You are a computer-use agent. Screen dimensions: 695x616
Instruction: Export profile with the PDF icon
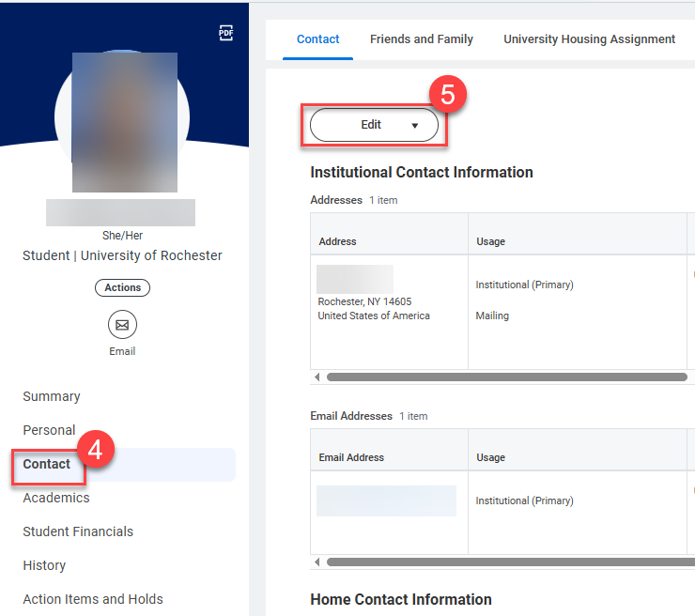(x=226, y=33)
